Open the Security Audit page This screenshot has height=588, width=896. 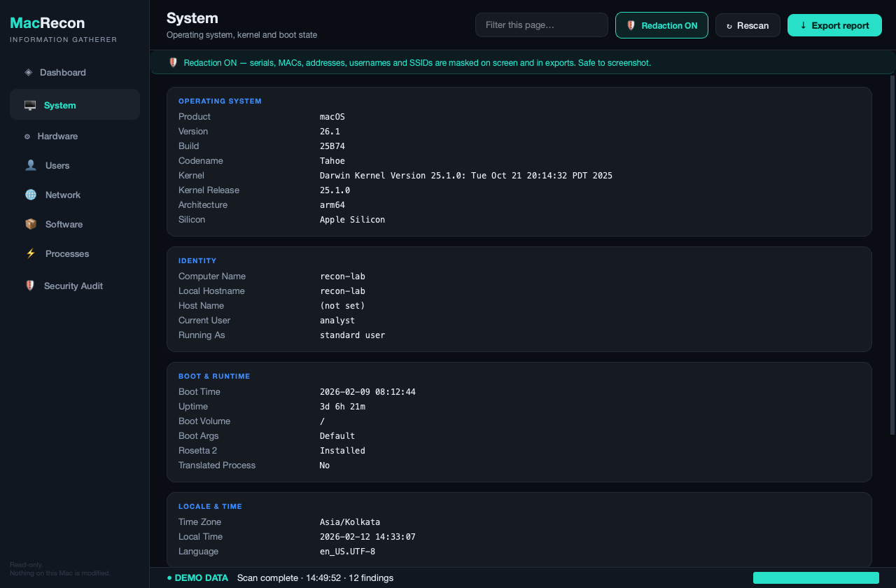coord(75,286)
